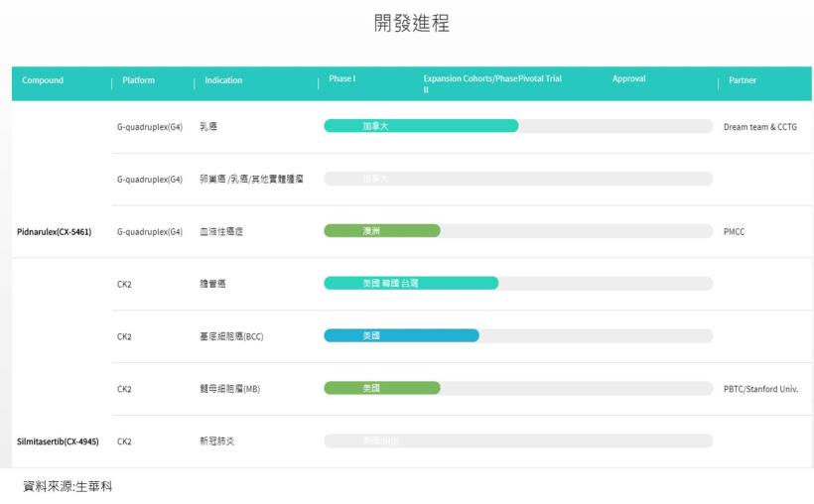Click the Pivotal Trial header label

point(540,78)
